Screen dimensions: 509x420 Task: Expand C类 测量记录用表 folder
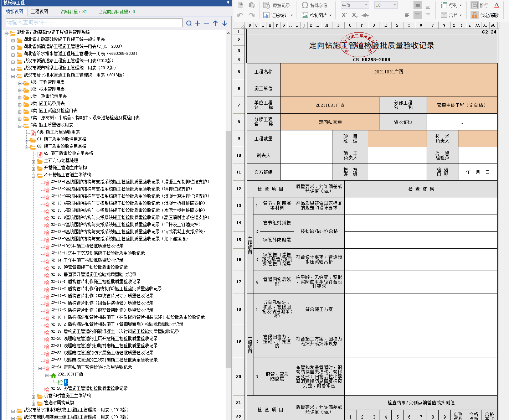[20, 97]
